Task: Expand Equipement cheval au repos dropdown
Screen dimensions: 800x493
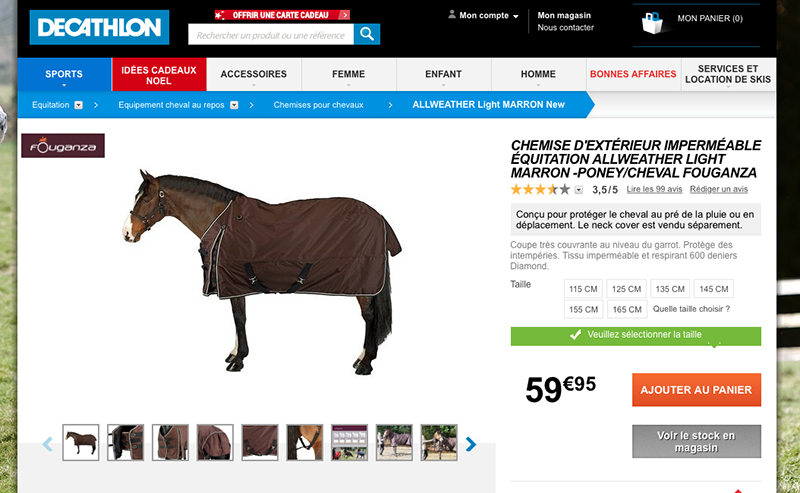Action: pyautogui.click(x=234, y=105)
